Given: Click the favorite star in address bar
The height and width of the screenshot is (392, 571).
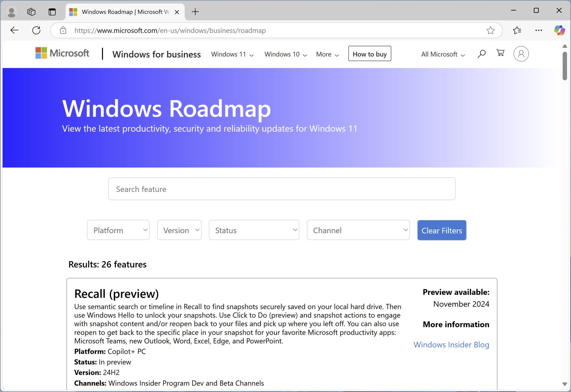Looking at the screenshot, I should (490, 31).
